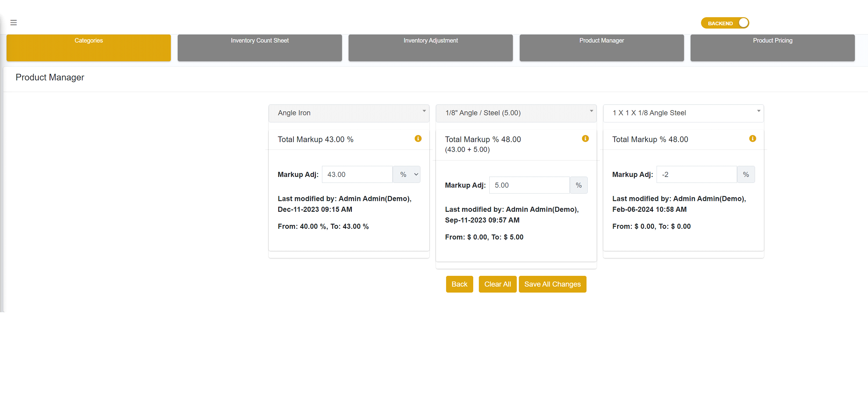Open the Product Pricing tab
The image size is (868, 394).
[772, 48]
